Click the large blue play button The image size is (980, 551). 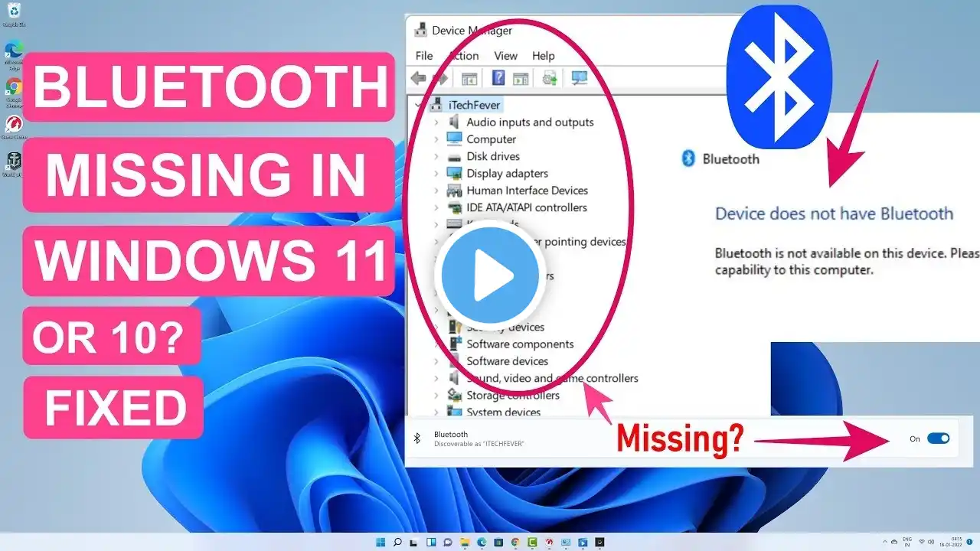[x=490, y=275]
